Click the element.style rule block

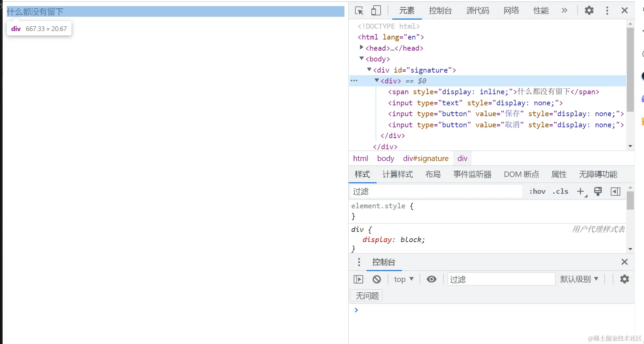487,211
